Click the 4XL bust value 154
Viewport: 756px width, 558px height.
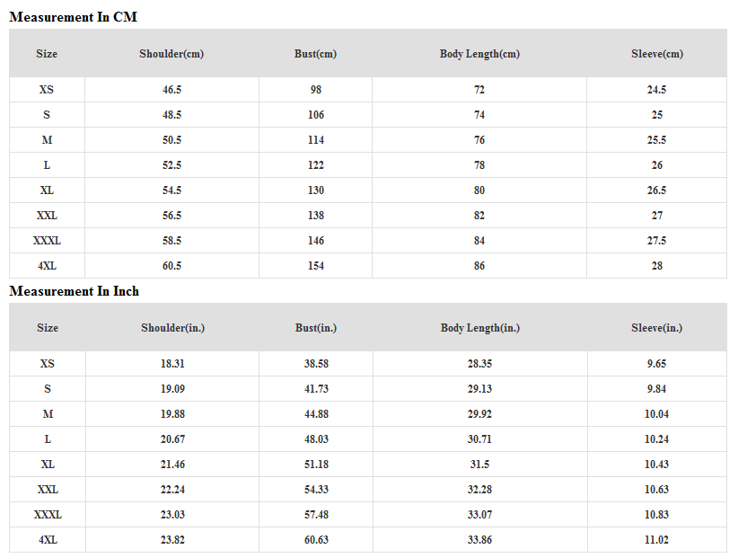coord(315,266)
